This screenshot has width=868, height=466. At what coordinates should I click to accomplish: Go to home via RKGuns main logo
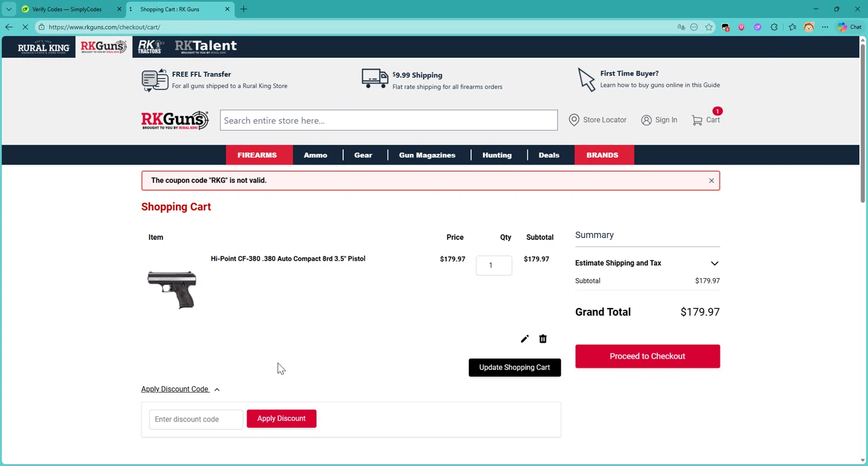click(175, 120)
